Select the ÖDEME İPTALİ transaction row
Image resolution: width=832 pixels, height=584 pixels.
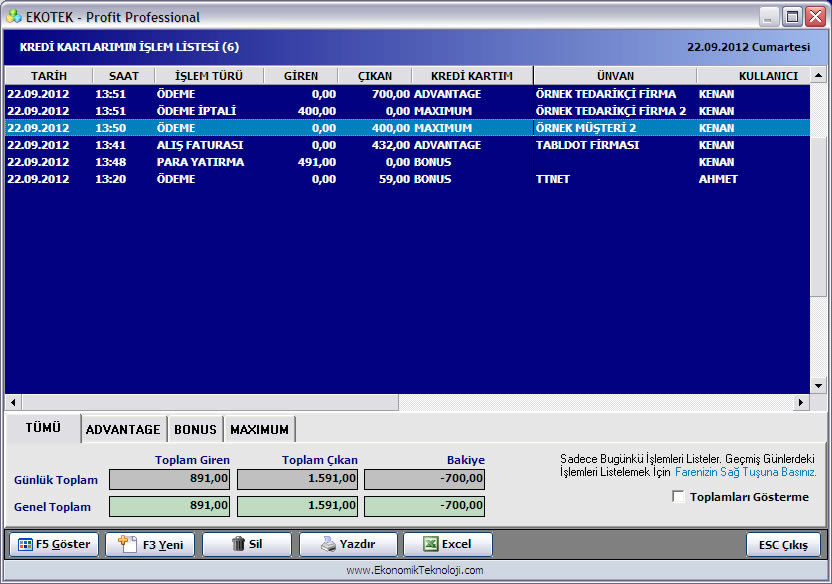[408, 111]
